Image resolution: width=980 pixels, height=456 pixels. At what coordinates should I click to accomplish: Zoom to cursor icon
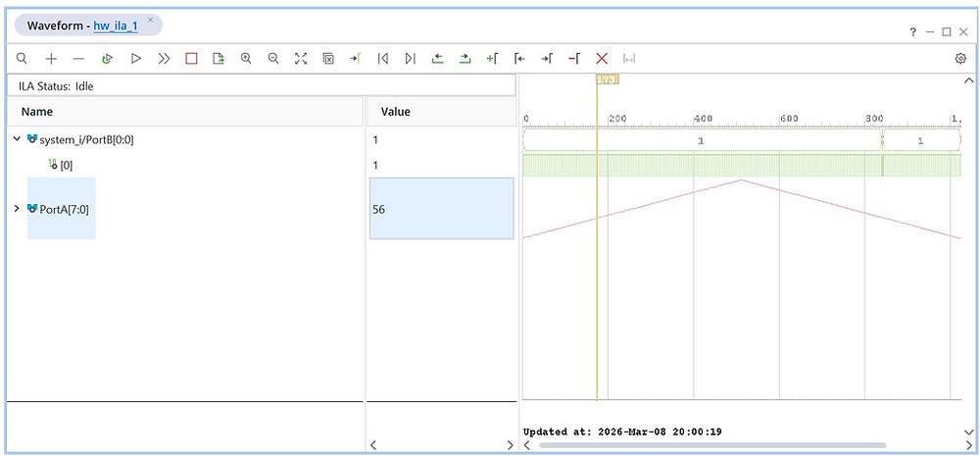[328, 58]
